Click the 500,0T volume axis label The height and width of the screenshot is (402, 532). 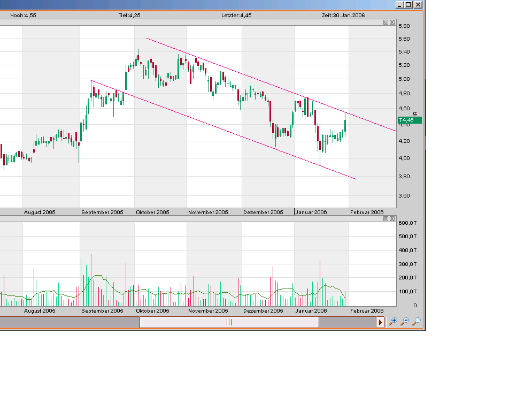pyautogui.click(x=407, y=236)
